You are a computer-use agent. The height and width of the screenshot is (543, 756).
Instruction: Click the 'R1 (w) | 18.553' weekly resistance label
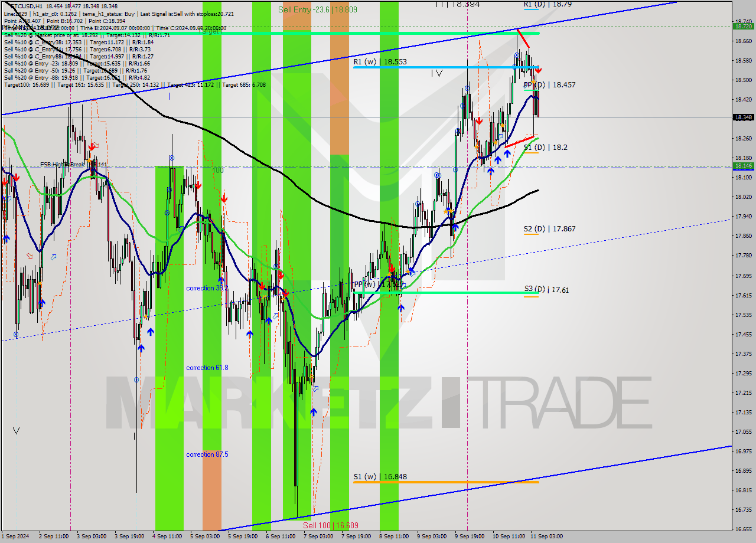coord(380,61)
